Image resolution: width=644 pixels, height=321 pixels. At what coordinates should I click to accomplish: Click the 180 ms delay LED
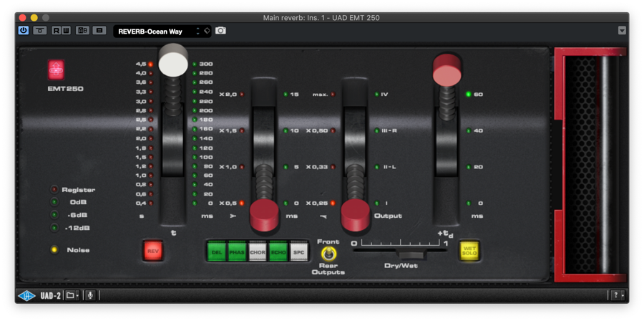[195, 120]
